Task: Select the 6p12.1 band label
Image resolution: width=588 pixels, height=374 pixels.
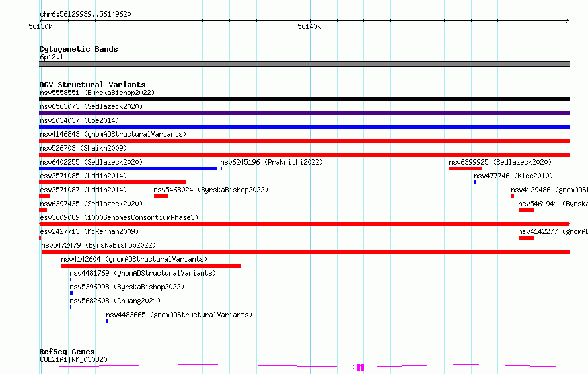Action: [52, 57]
